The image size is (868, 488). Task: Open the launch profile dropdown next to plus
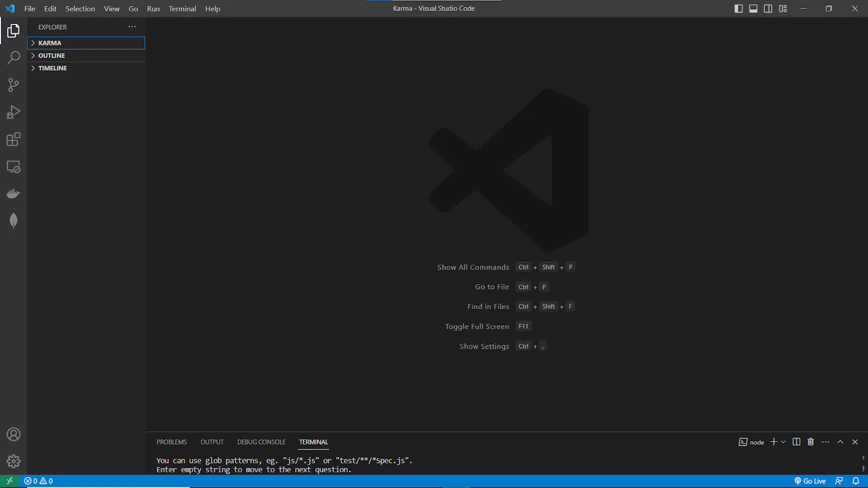tap(782, 441)
